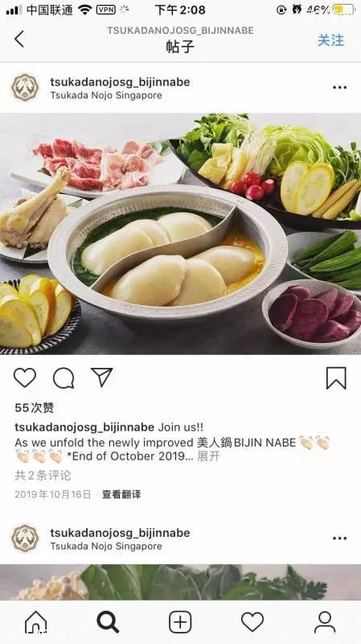Go to the Home tab
Viewport: 361px width, 644px height.
pos(36,622)
